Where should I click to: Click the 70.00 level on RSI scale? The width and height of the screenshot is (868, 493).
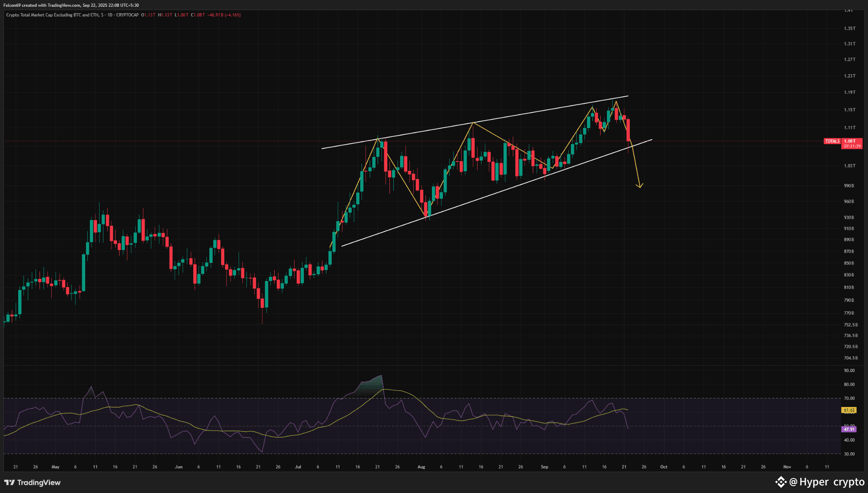849,398
